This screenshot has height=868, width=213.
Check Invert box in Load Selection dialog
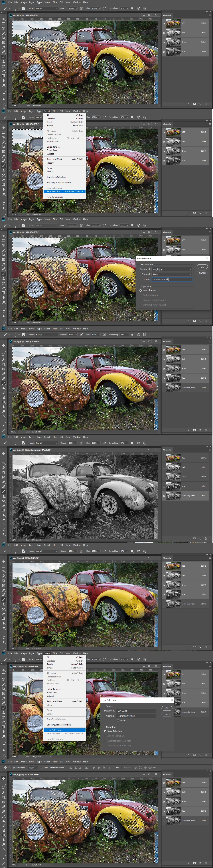click(118, 721)
